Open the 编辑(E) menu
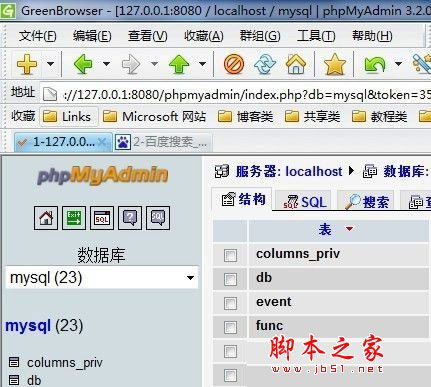 click(92, 36)
